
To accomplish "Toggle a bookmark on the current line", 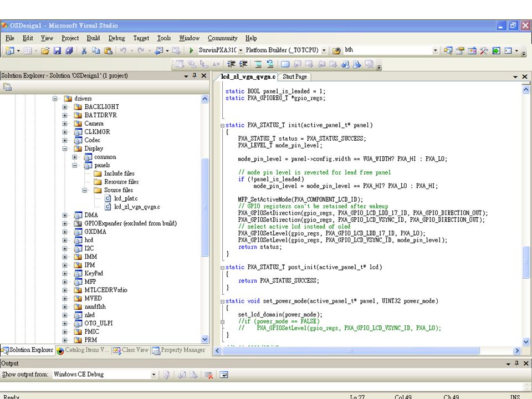I will coord(285,64).
